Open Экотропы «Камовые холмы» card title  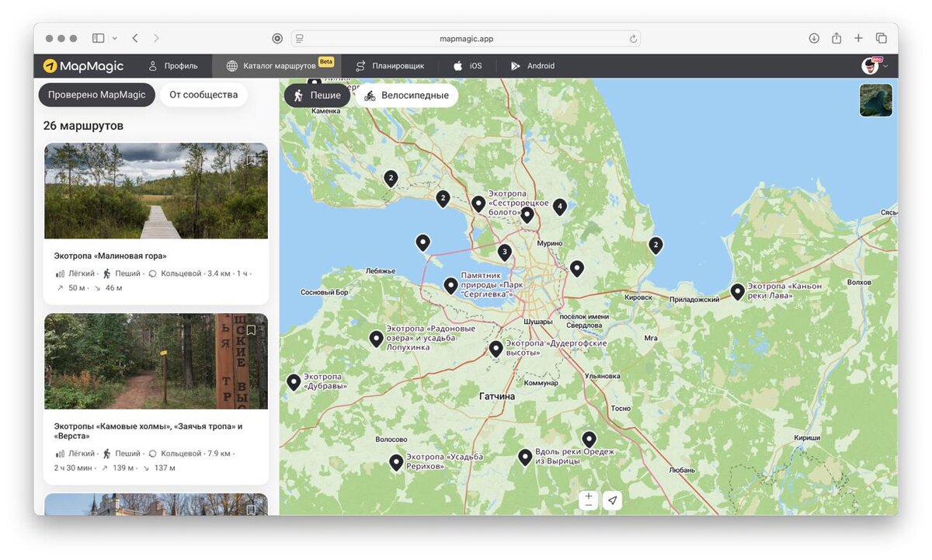(148, 431)
